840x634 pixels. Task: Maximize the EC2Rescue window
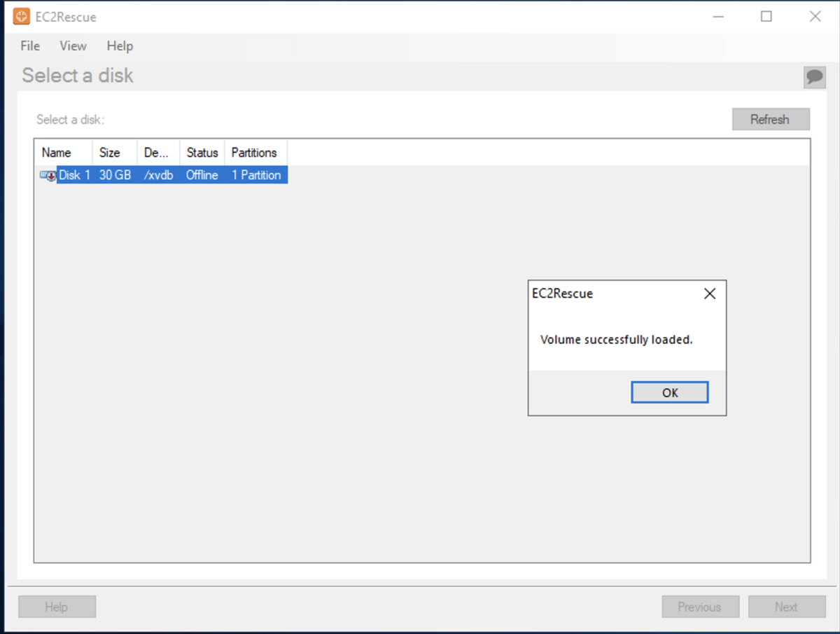point(766,16)
